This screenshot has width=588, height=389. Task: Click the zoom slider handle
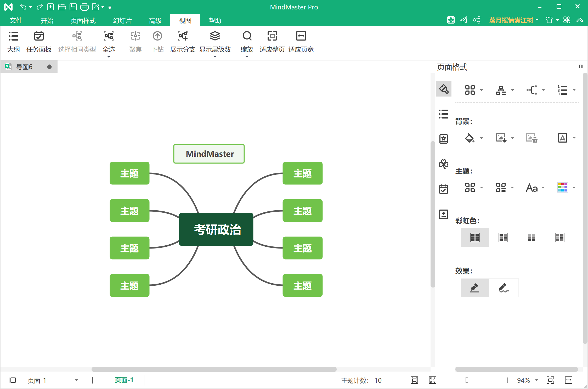click(467, 380)
